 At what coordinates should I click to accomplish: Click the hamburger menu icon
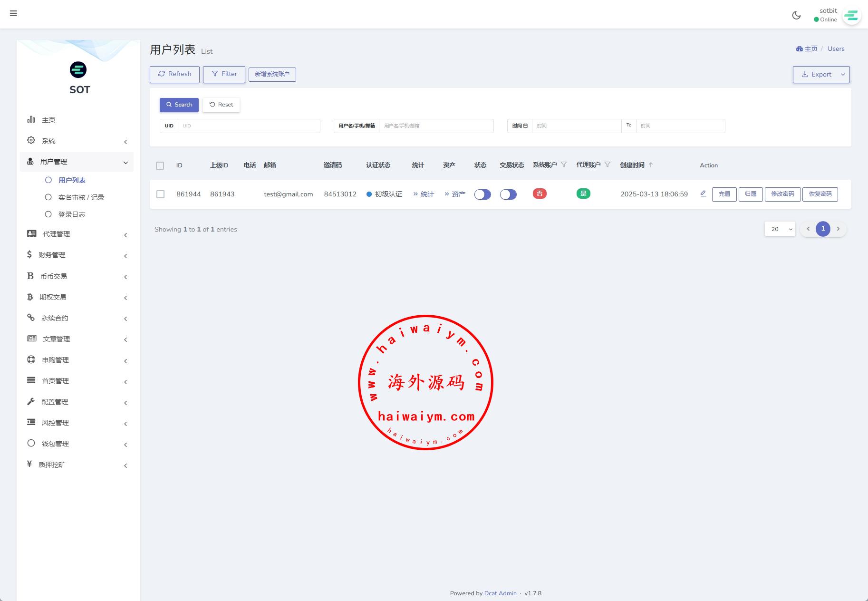13,13
